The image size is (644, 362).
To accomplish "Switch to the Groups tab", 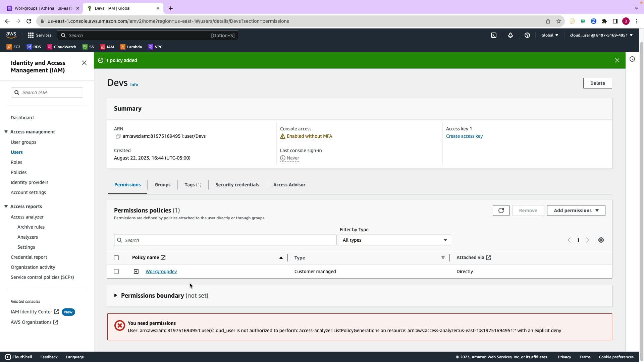I will coord(162,185).
